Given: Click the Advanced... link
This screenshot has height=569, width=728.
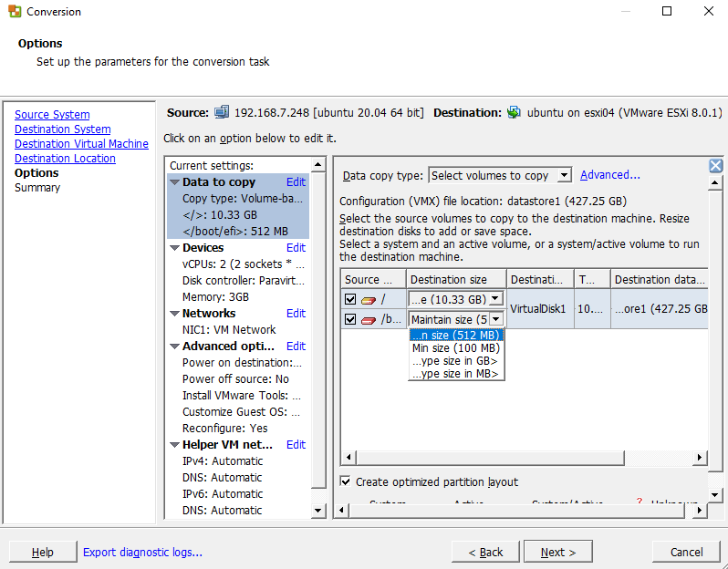Looking at the screenshot, I should [x=610, y=175].
